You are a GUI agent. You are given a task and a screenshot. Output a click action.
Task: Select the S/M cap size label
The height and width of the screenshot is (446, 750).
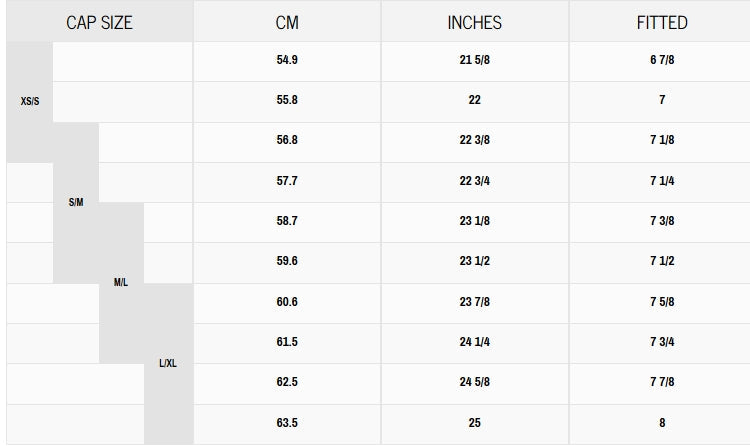[x=76, y=202]
